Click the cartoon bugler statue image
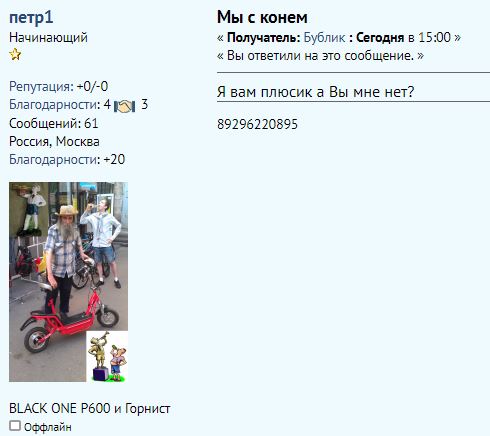Image resolution: width=490 pixels, height=436 pixels. 107,356
